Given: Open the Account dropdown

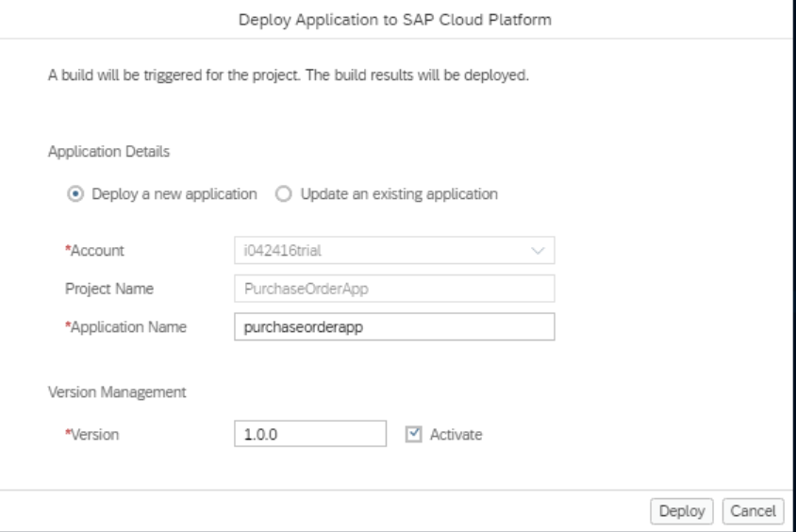Looking at the screenshot, I should (394, 250).
